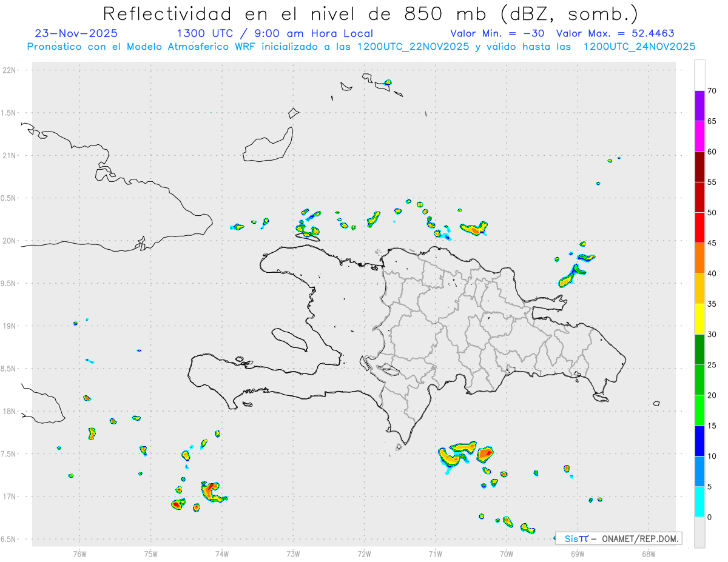The width and height of the screenshot is (728, 562).
Task: Click the '17N' latitude label
Action: coord(9,497)
